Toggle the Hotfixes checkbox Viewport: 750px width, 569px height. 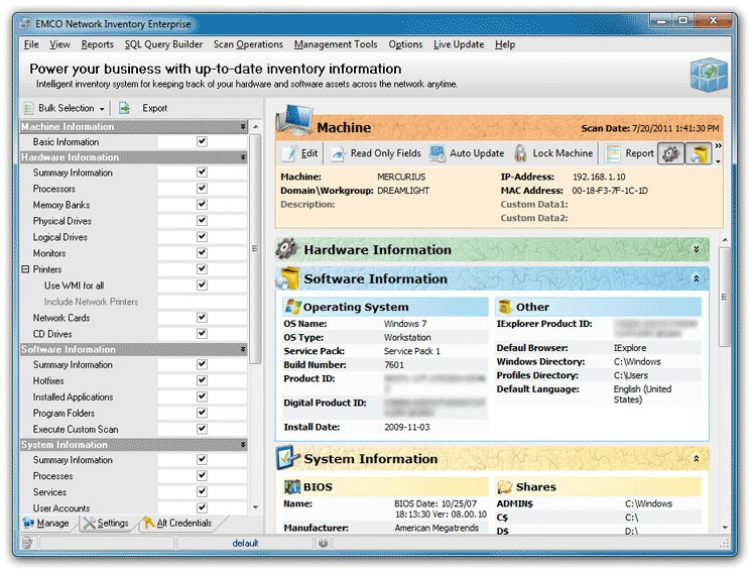coord(202,380)
